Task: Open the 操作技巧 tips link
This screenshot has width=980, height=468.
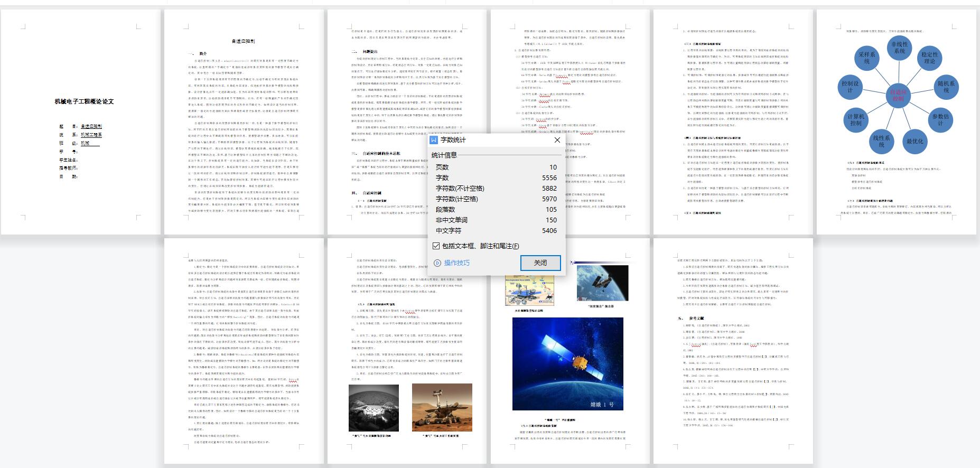Action: 456,263
